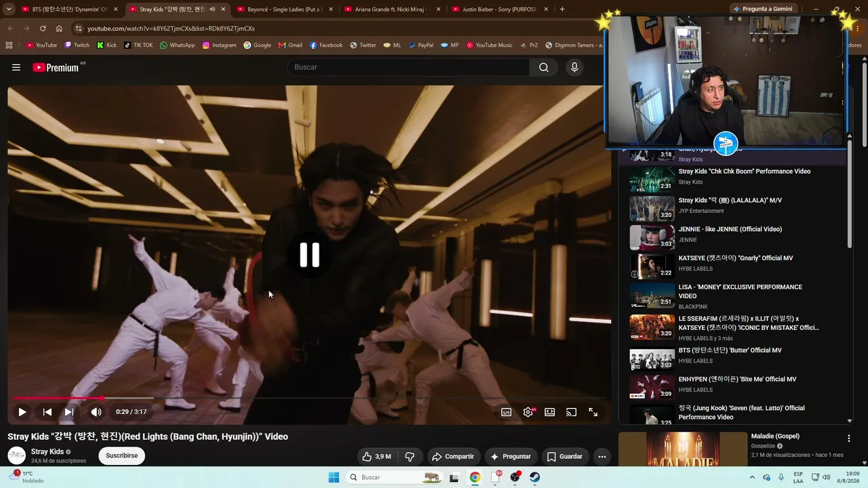Click the magnifier search button on YouTube
The image size is (868, 488).
point(544,67)
